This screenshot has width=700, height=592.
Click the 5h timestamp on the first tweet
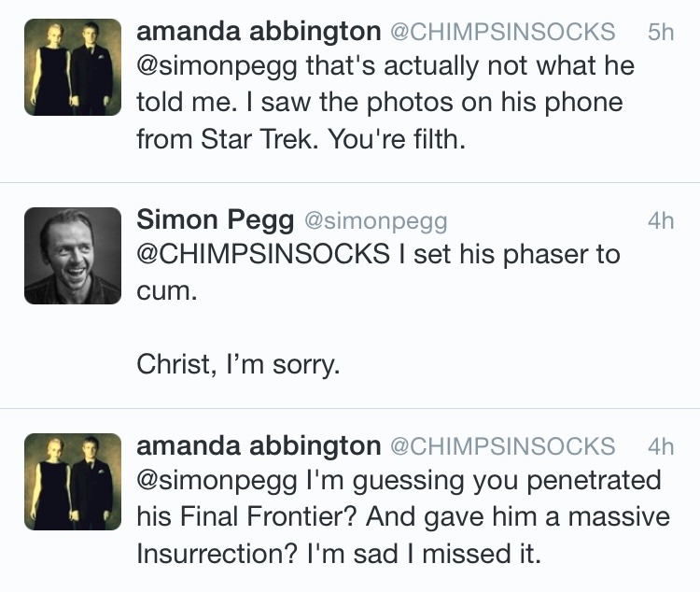[x=660, y=31]
